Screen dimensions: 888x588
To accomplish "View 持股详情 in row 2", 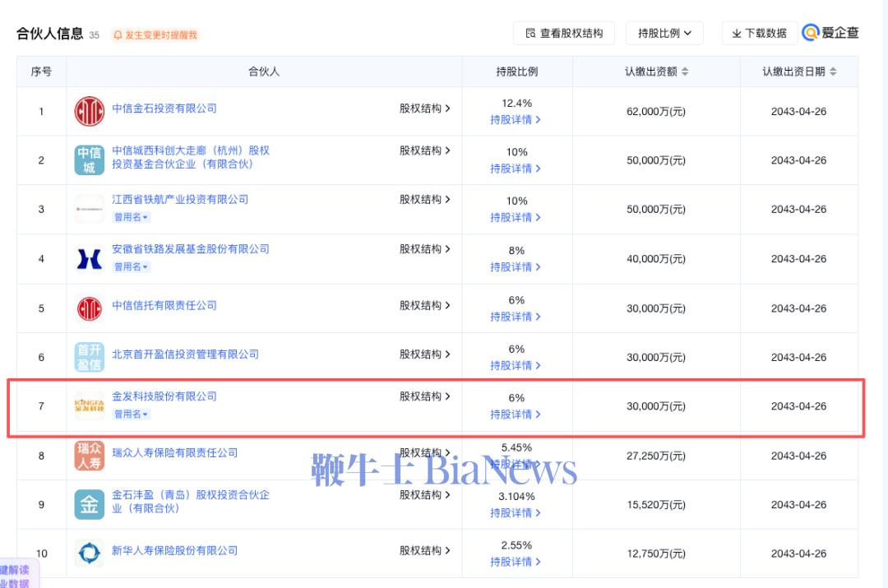I will click(516, 169).
